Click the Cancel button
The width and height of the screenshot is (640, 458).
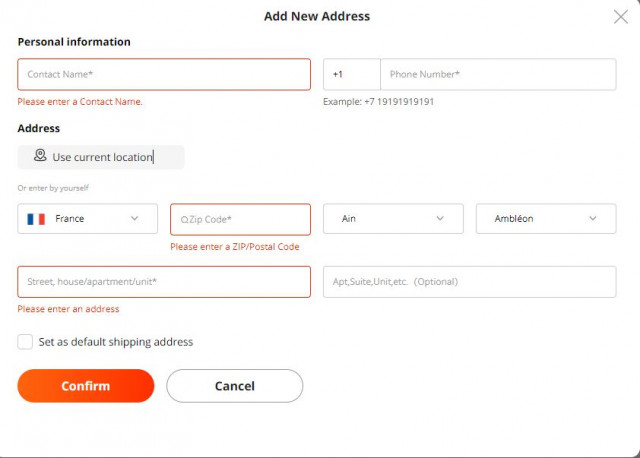(235, 386)
